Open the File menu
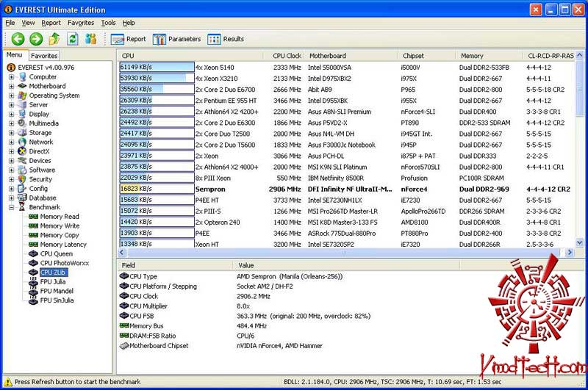 tap(10, 23)
